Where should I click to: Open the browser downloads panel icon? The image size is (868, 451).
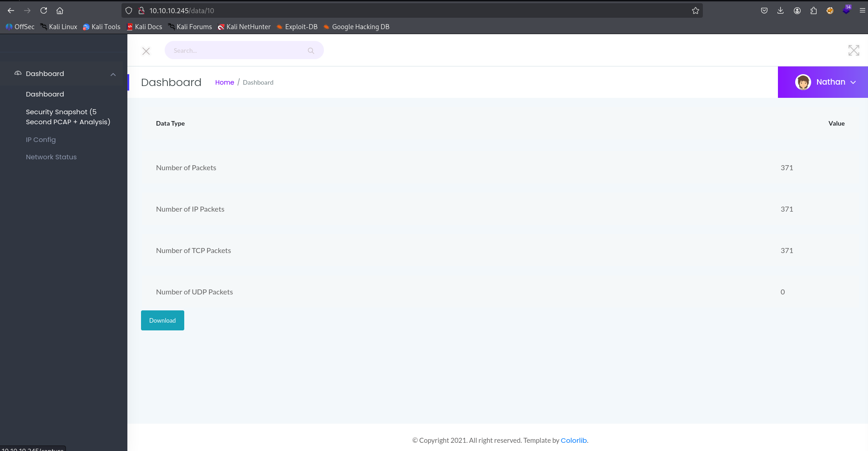(x=781, y=10)
